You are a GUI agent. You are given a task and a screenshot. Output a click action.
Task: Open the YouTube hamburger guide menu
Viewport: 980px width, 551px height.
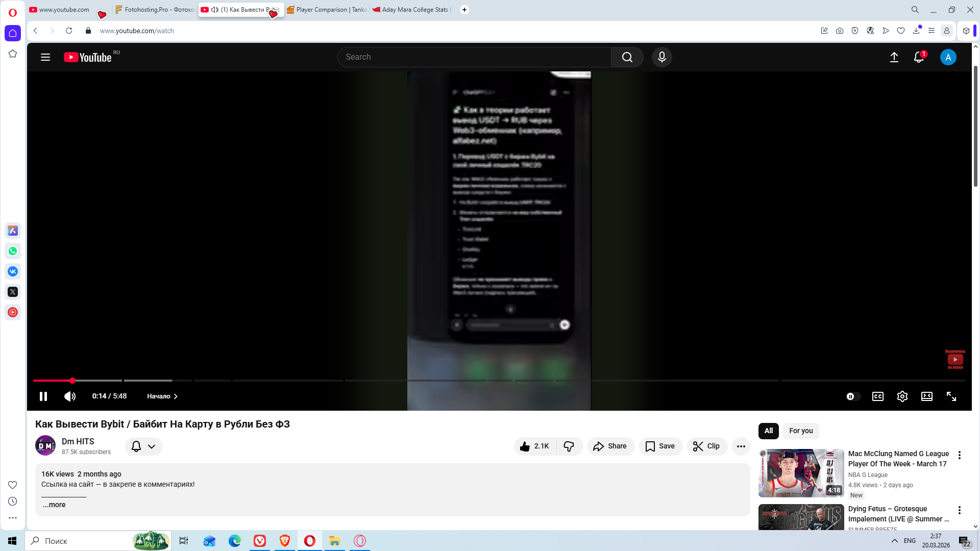[45, 57]
